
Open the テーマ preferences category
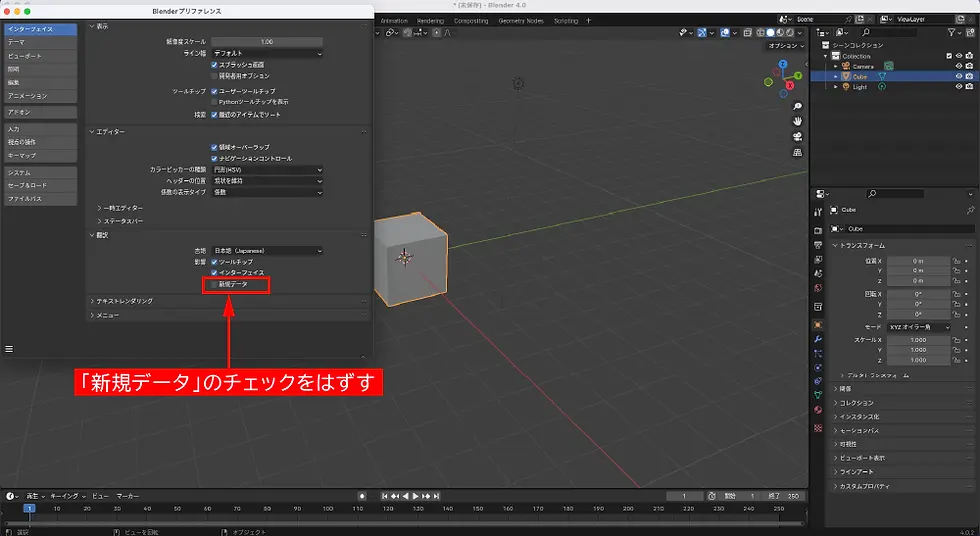(40, 42)
